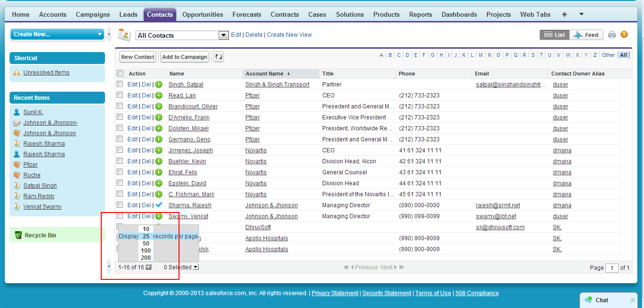
Task: Click person icon next to Sunil K.
Action: point(17,112)
